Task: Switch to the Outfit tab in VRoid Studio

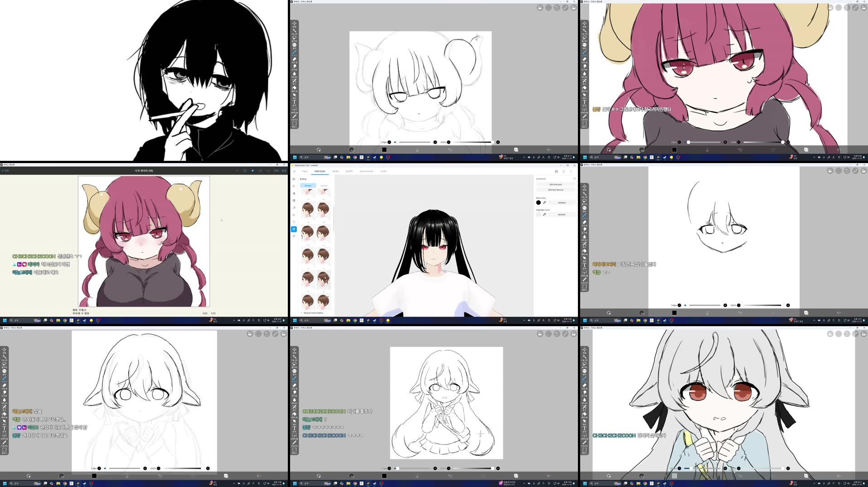Action: coord(350,171)
